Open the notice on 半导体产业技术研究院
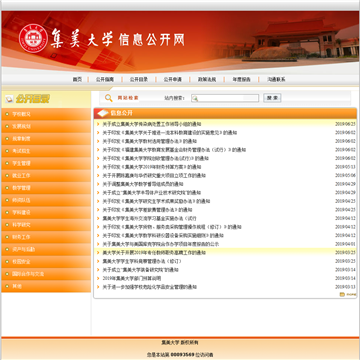Image resolution: width=360 pixels, height=360 pixels. [x=152, y=193]
